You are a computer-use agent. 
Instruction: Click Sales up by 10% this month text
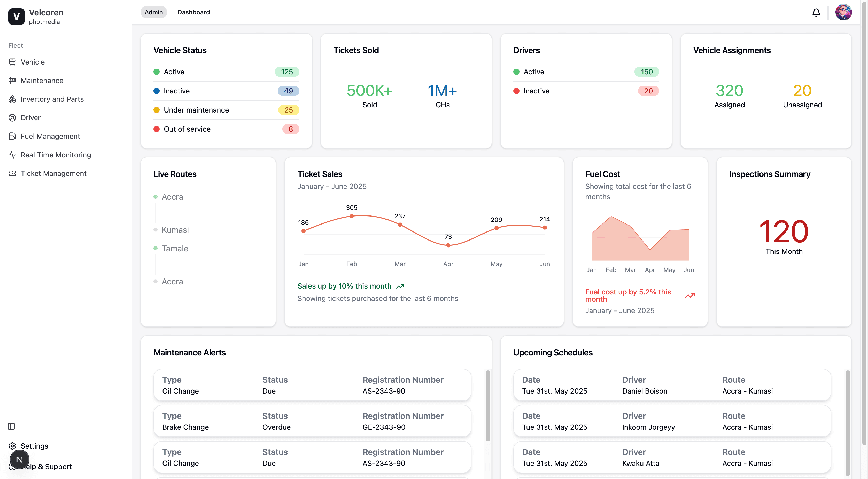[x=344, y=286]
